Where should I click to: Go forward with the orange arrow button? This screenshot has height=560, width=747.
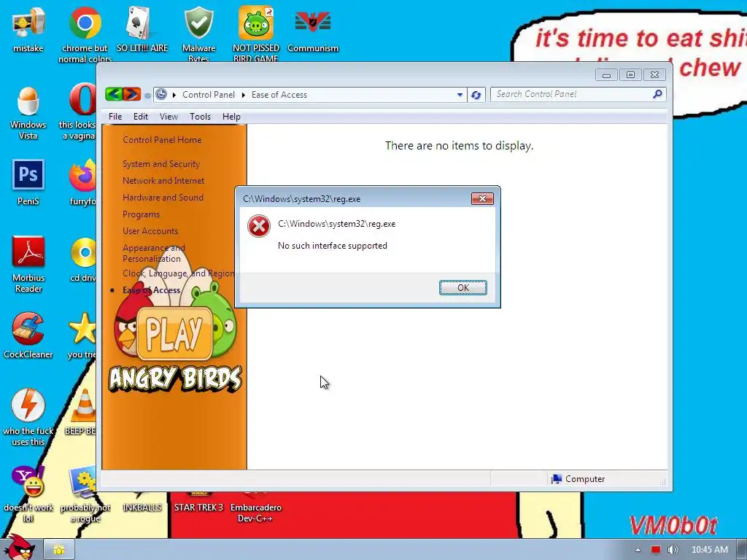[132, 94]
